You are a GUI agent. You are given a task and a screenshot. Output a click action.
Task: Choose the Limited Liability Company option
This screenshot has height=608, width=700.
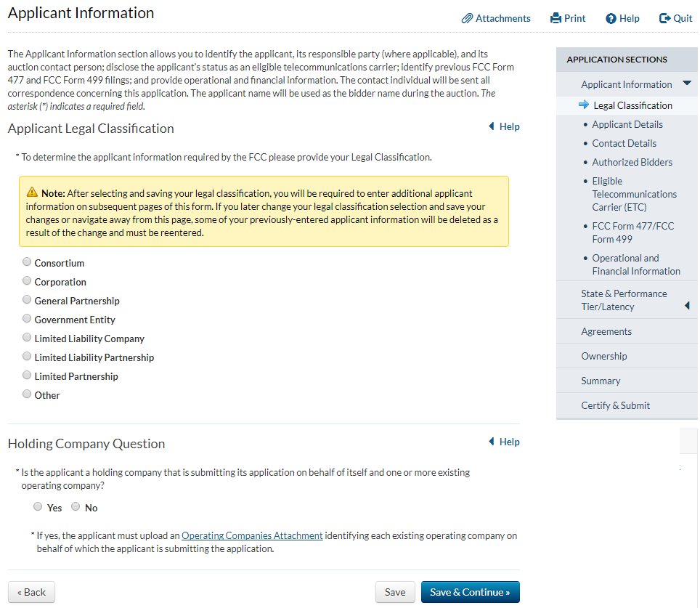(27, 338)
